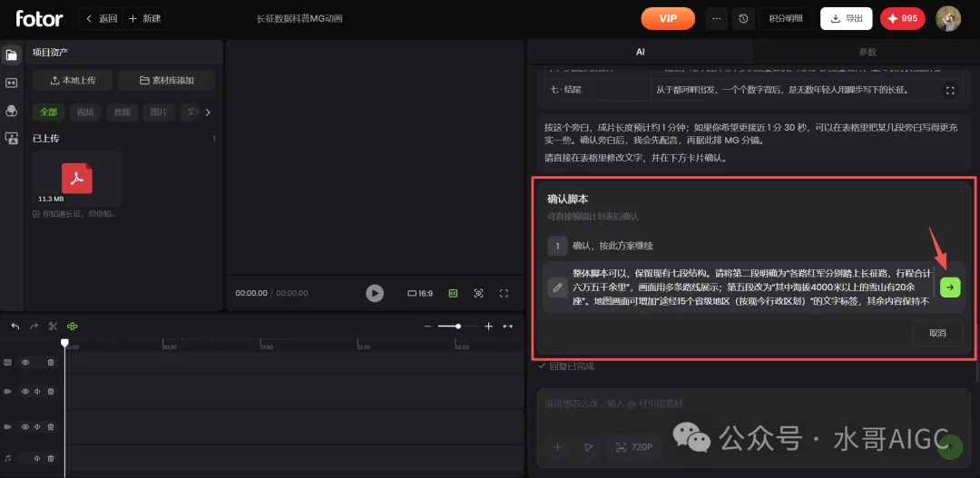Mute the music track

point(37,459)
